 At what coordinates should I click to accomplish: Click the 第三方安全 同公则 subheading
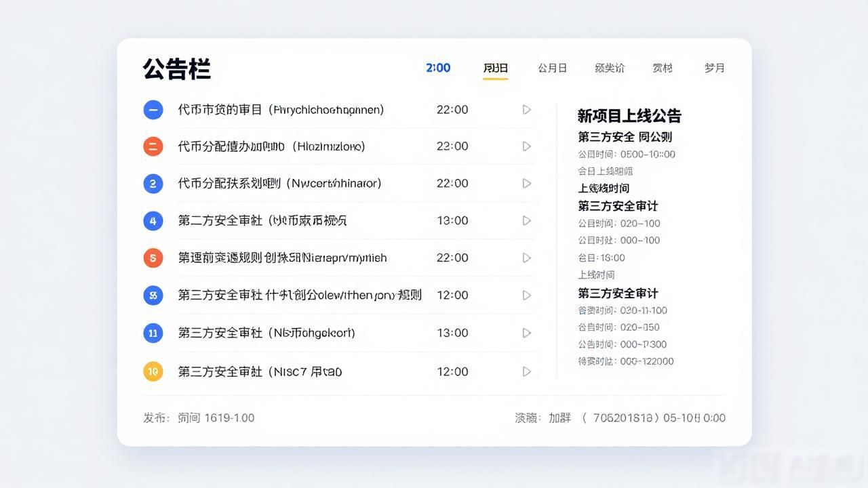coord(625,137)
